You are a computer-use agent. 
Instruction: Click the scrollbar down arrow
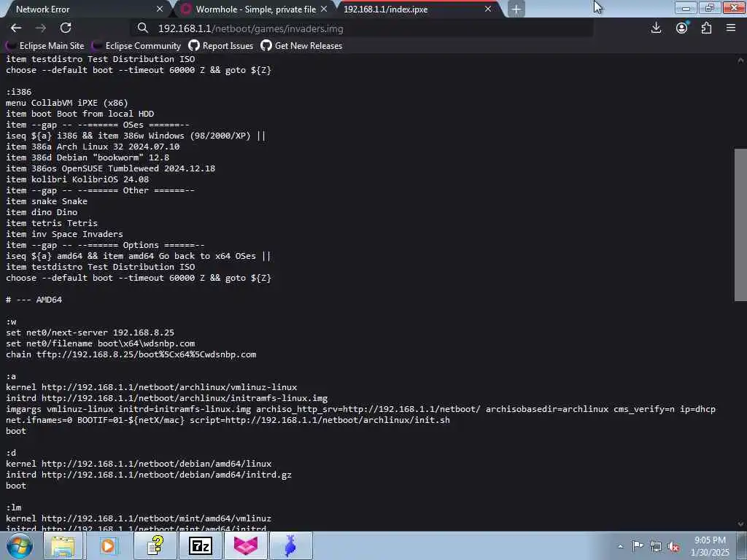tap(740, 524)
